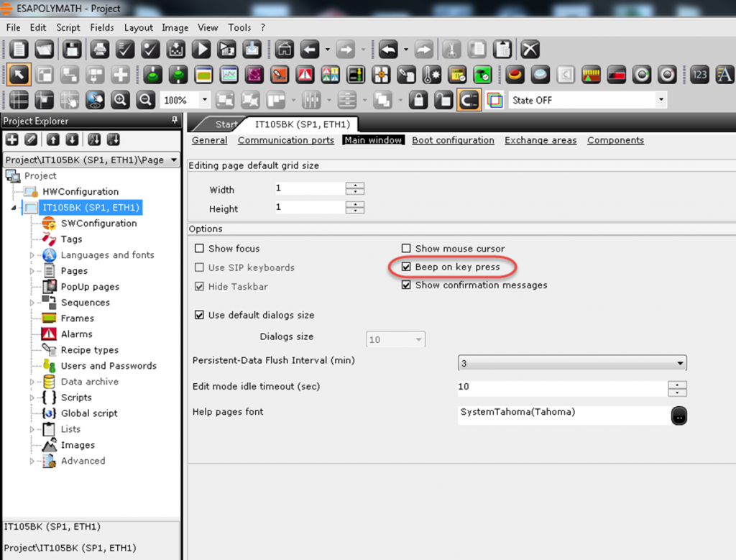Open the zoom percentage 100% dropdown
This screenshot has height=560, width=736.
[204, 100]
